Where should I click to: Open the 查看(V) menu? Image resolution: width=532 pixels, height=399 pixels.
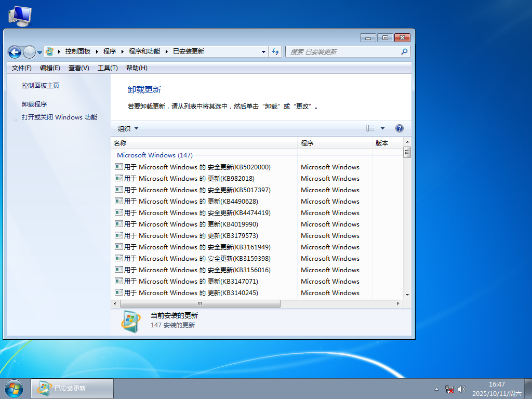point(78,68)
